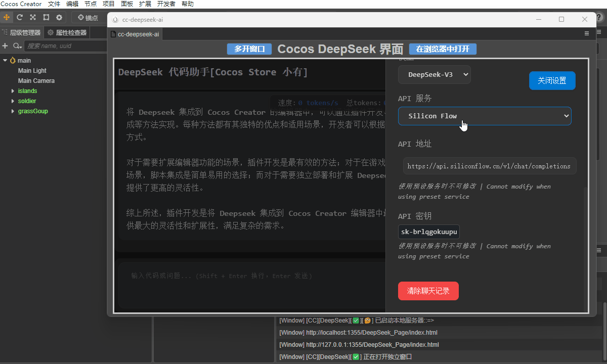Expand the soldier node
607x364 pixels.
[13, 101]
